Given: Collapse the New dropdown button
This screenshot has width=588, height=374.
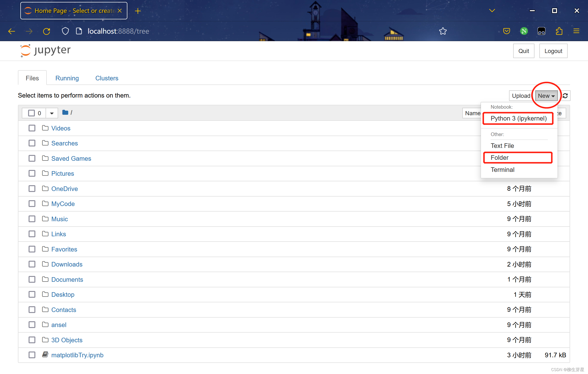Looking at the screenshot, I should point(546,96).
